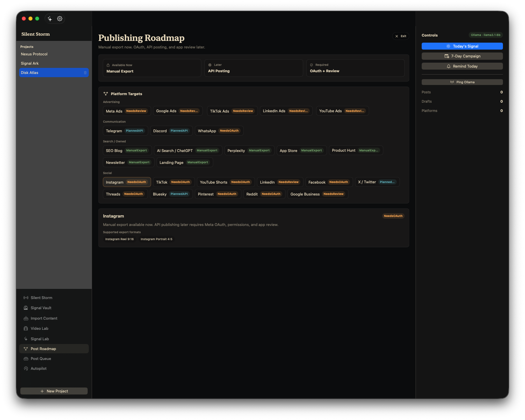Click the Ollama llama3.1:8b status badge

(x=486, y=35)
